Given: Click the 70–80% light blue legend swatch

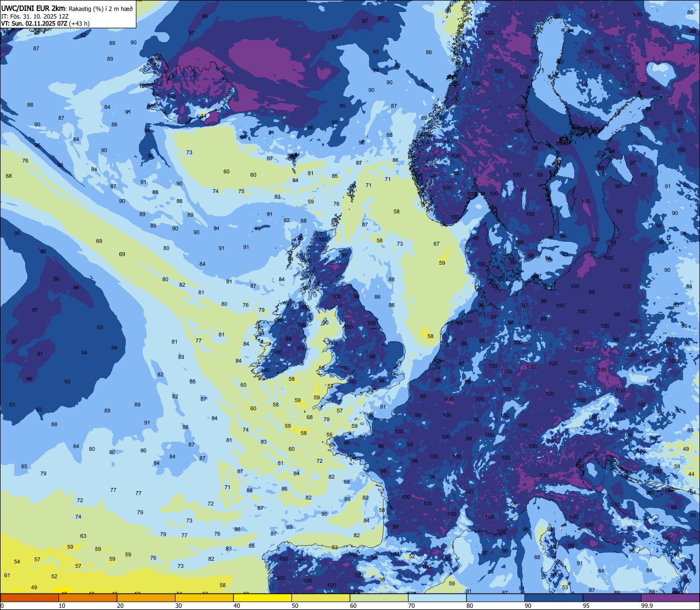Looking at the screenshot, I should [x=437, y=597].
